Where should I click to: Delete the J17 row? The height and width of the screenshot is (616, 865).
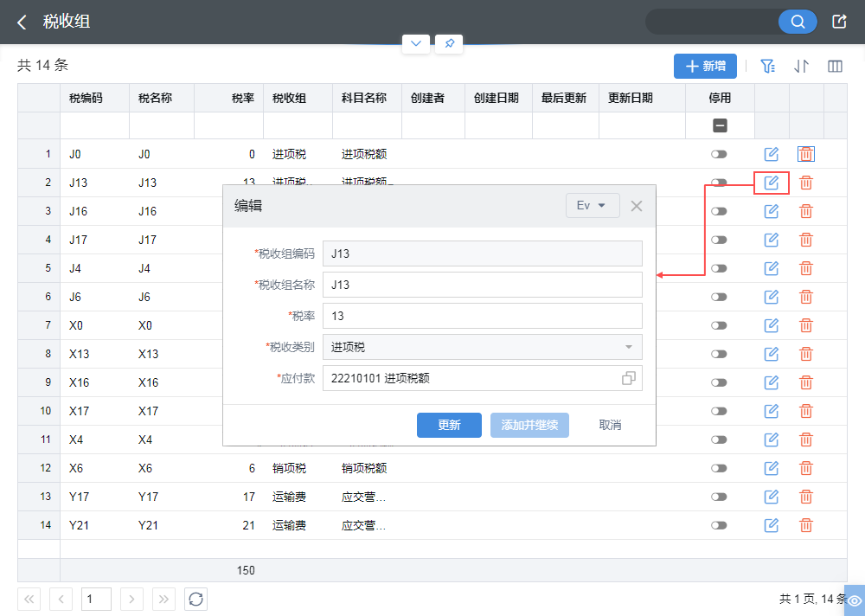tap(806, 240)
